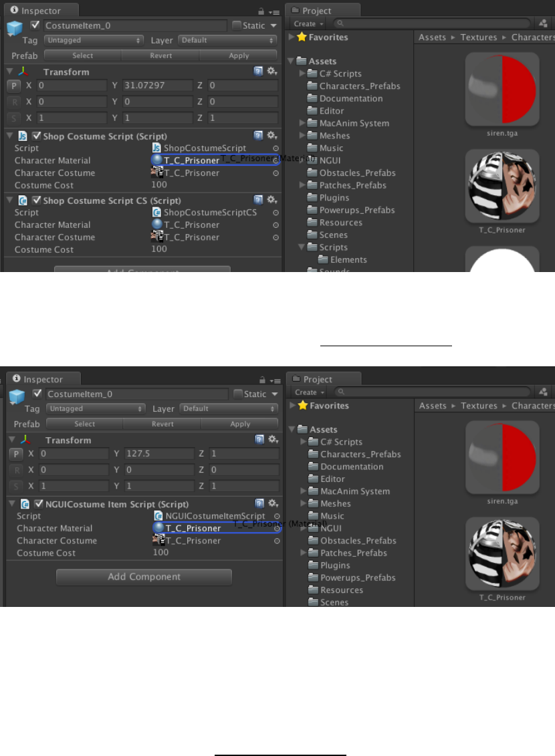Screen dimensions: 555x756
Task: Uncheck the NGUICostume Item Script enabled checkbox
Action: tap(39, 504)
